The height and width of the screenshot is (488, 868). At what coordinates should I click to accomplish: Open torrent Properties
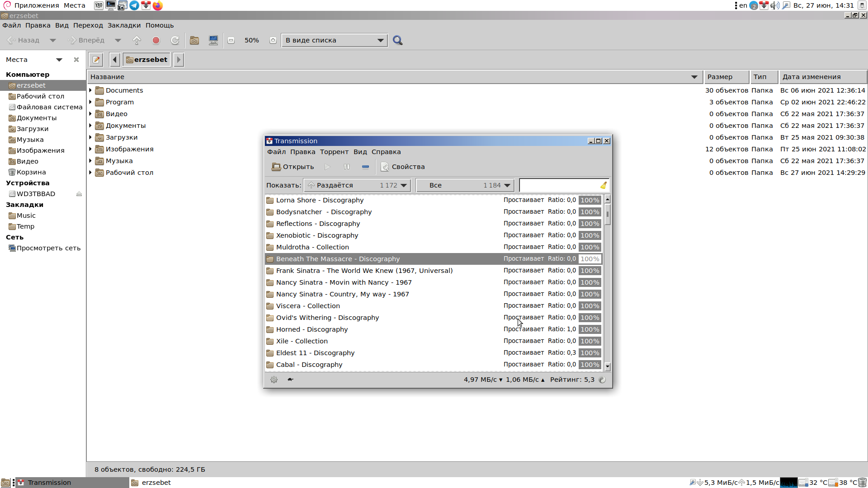pos(403,167)
